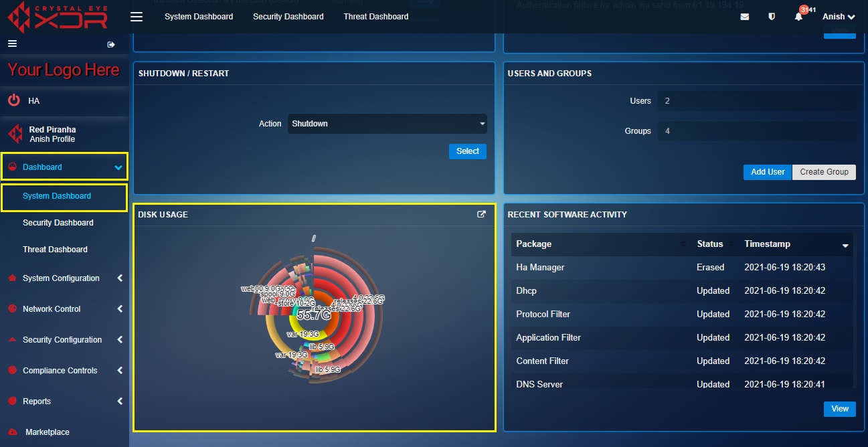Click the Your Logo Here placeholder
Viewport: 868px width, 447px height.
click(64, 70)
